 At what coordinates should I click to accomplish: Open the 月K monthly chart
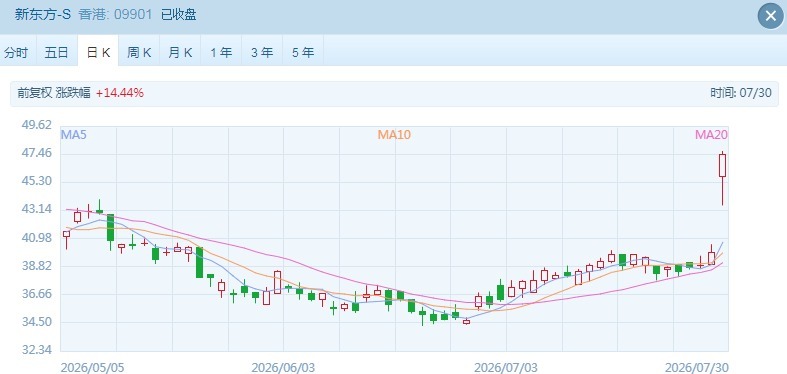click(x=180, y=52)
